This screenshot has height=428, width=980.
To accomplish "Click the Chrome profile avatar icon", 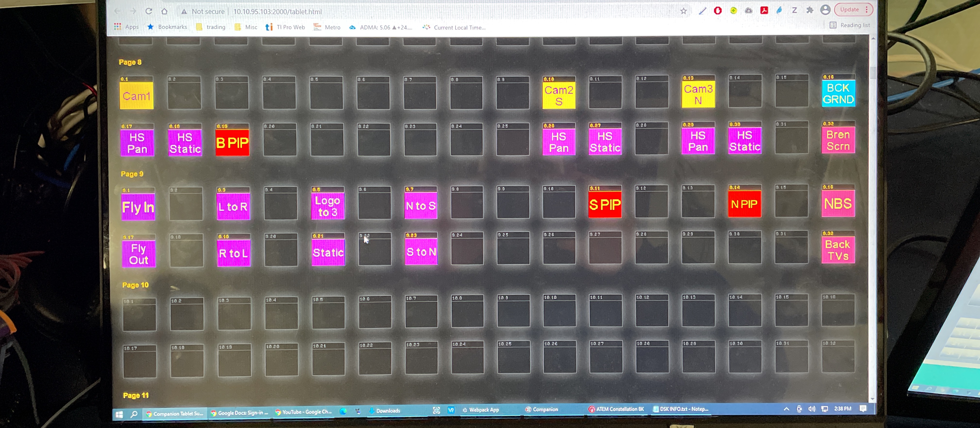I will point(825,10).
